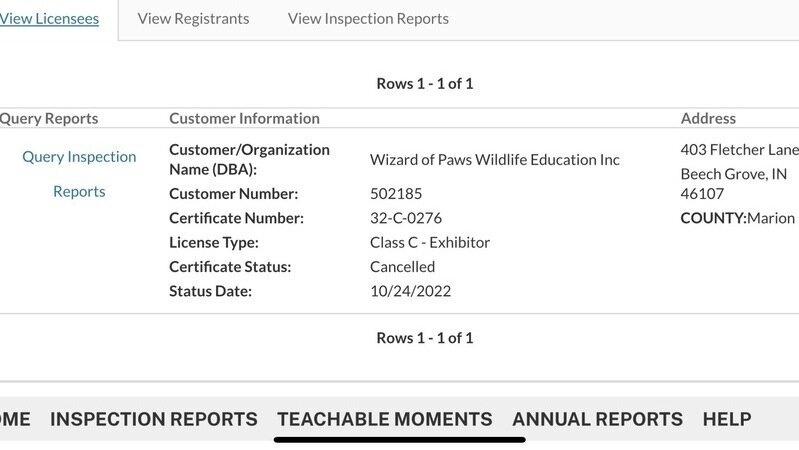Click the status date 10/24/2022
The height and width of the screenshot is (450, 799).
(410, 291)
